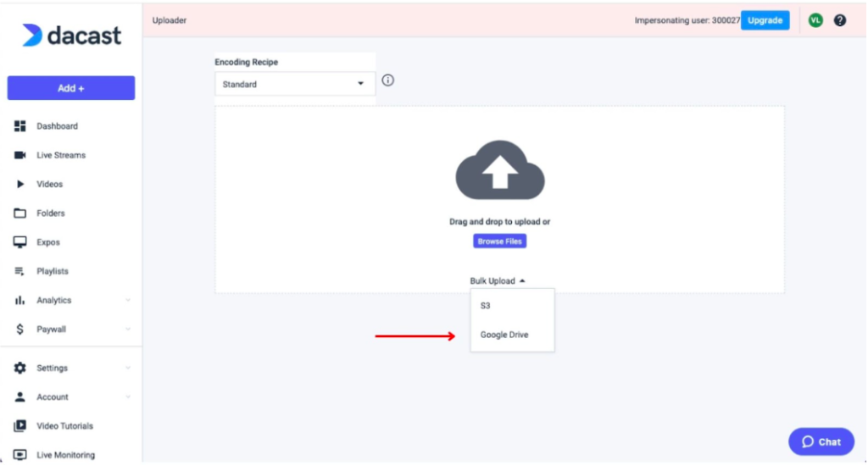
Task: Click the Live Streams camera icon
Action: click(20, 155)
